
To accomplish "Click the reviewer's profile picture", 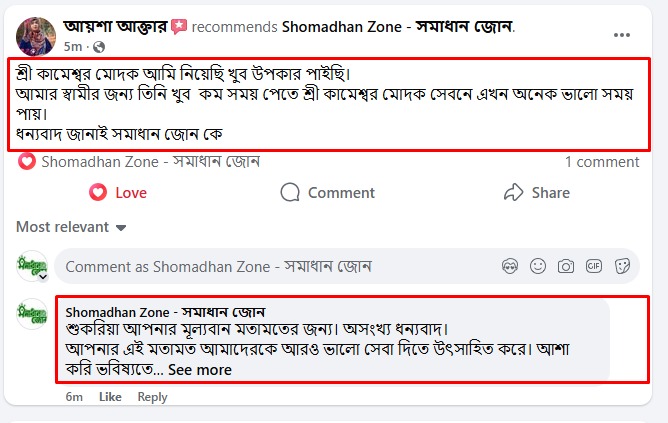I will [36, 36].
